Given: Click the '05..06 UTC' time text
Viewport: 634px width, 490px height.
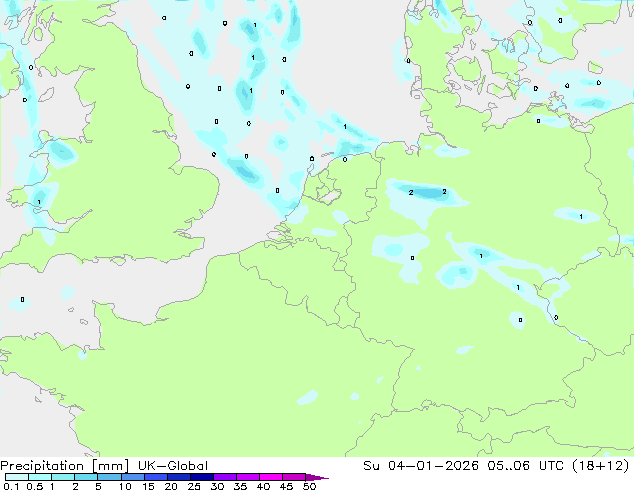Looking at the screenshot, I should point(526,466).
